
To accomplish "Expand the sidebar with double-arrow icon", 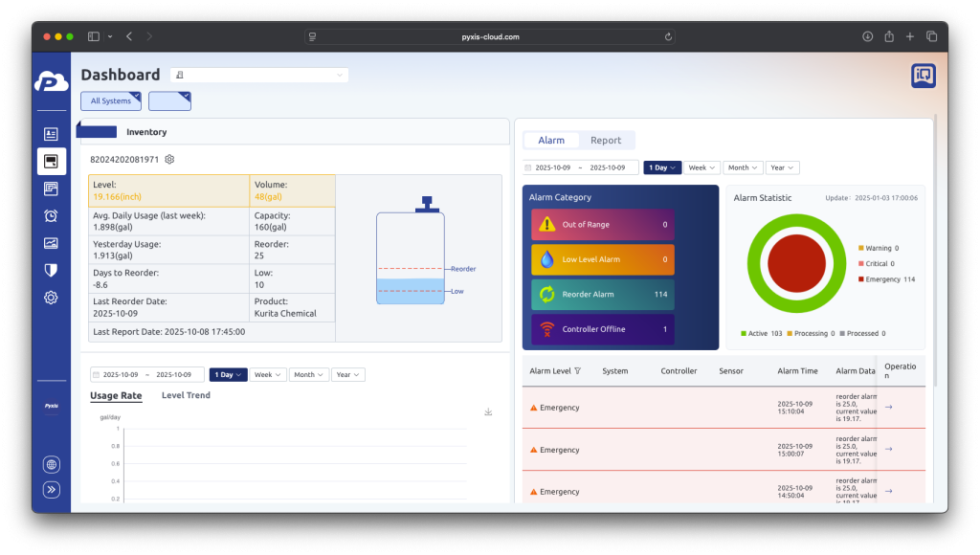I will pyautogui.click(x=51, y=489).
